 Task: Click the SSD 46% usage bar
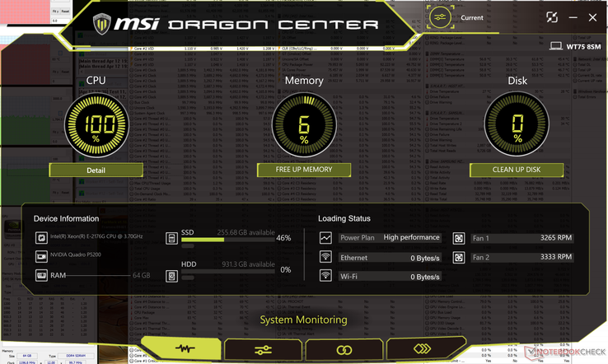pyautogui.click(x=228, y=240)
